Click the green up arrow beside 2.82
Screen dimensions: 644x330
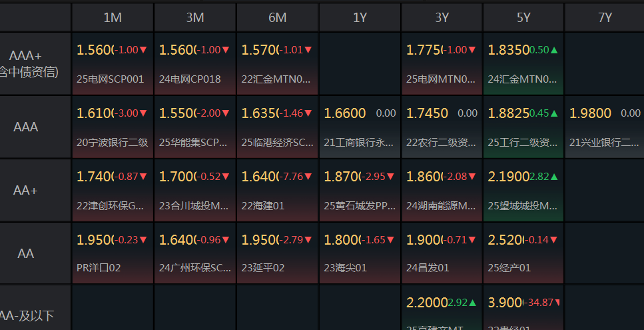pyautogui.click(x=554, y=177)
